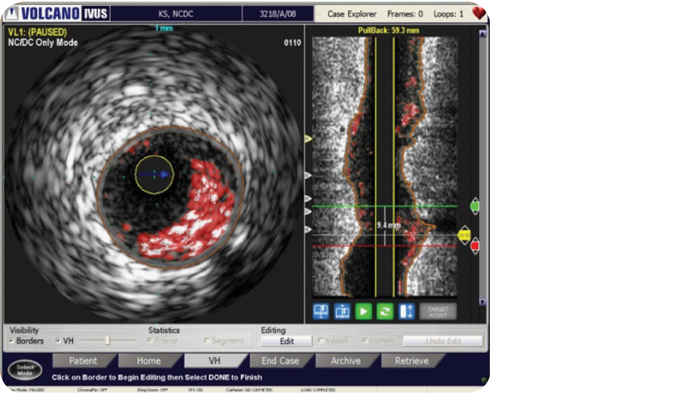Click the first blue bookmark icon
This screenshot has width=700, height=394.
[321, 311]
